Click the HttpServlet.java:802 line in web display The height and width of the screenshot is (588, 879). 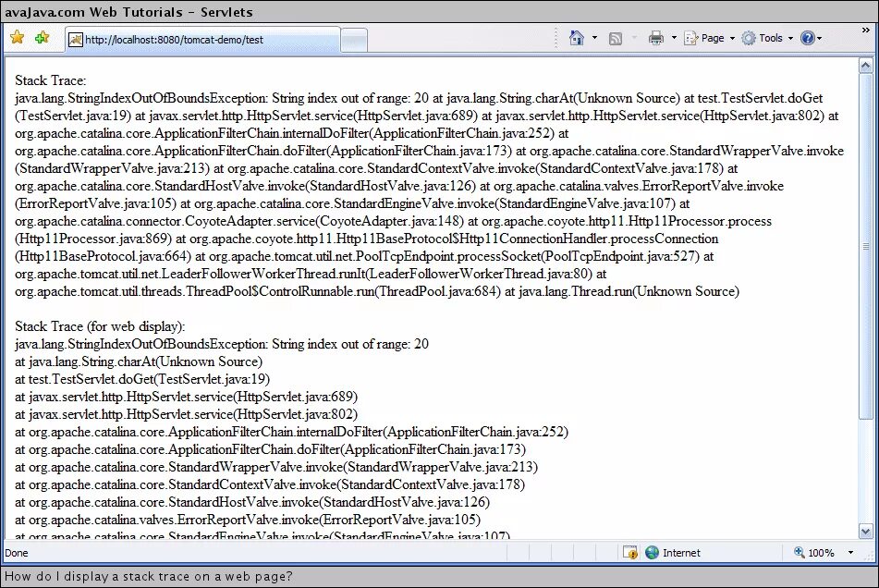(186, 414)
